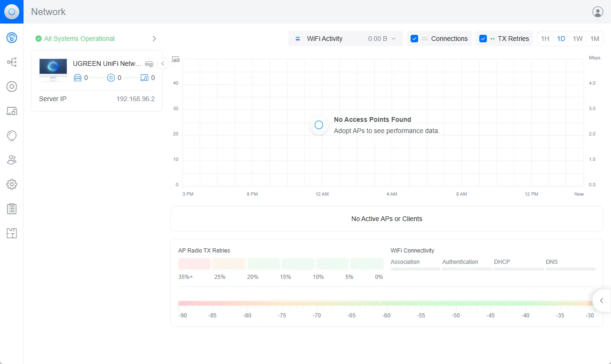Uncheck the TX Retries checkbox
611x364 pixels.
[483, 39]
